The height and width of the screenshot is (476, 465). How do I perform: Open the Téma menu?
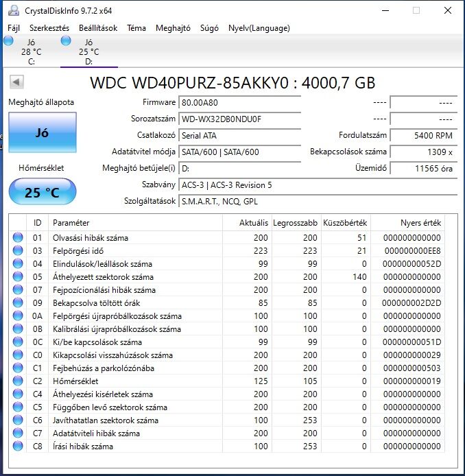tap(136, 28)
